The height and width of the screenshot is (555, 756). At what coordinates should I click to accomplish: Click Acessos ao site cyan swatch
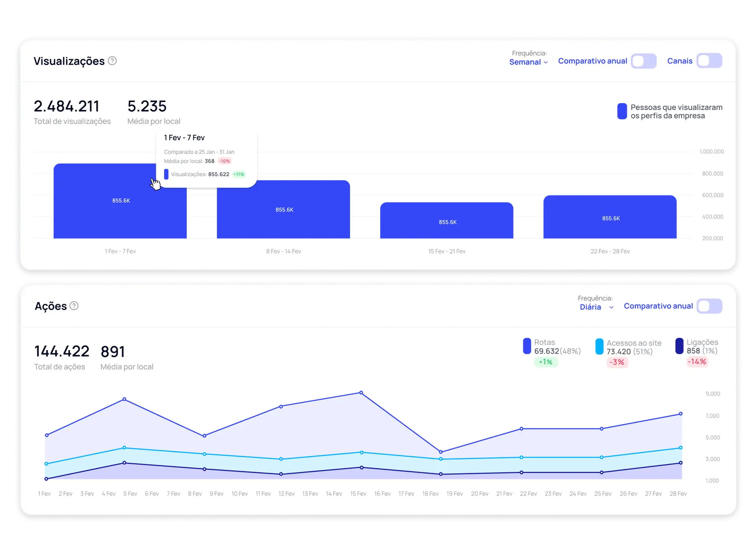599,347
